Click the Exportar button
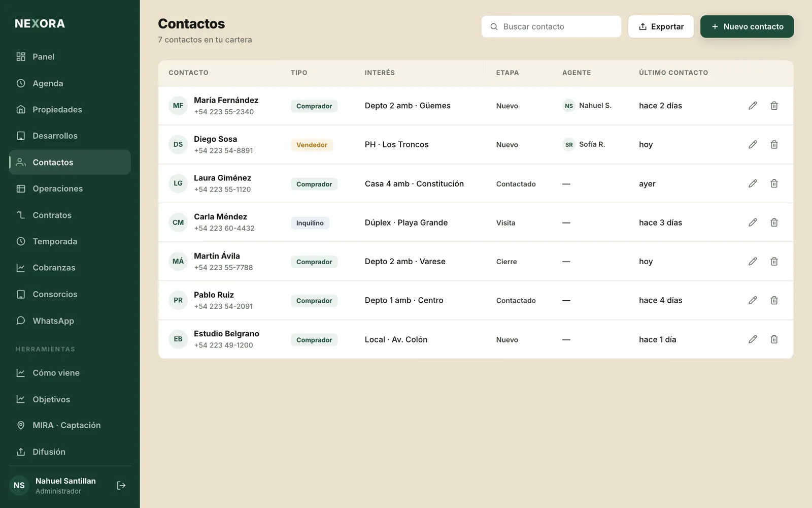The width and height of the screenshot is (812, 508). tap(661, 26)
